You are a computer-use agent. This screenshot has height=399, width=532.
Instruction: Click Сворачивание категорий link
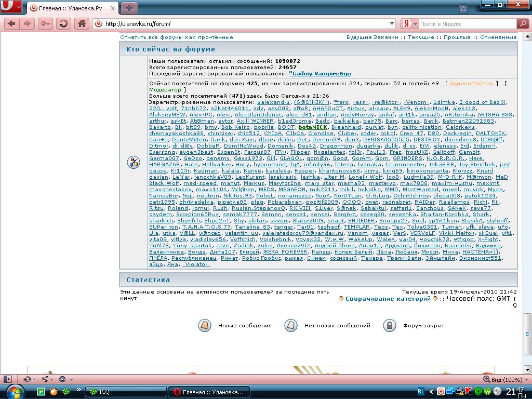[x=388, y=299]
